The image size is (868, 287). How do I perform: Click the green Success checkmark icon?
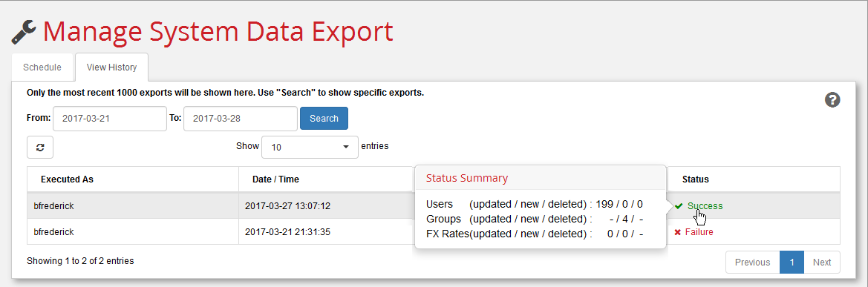(678, 205)
